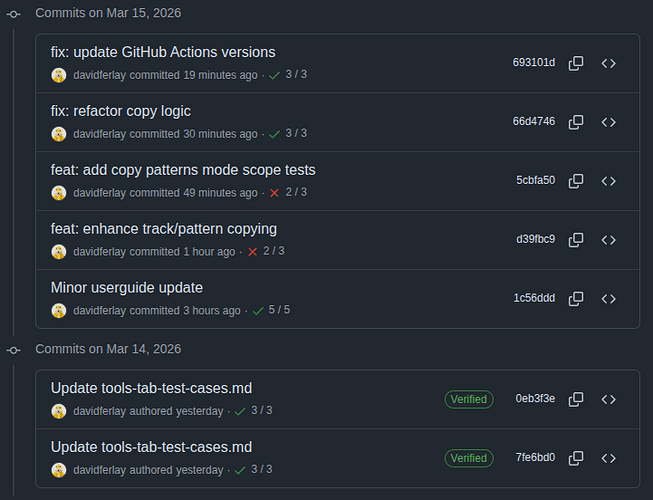Screen dimensions: 653x500
Task: Open commit 'fix: update GitHub Actions versions'
Action: (x=163, y=52)
